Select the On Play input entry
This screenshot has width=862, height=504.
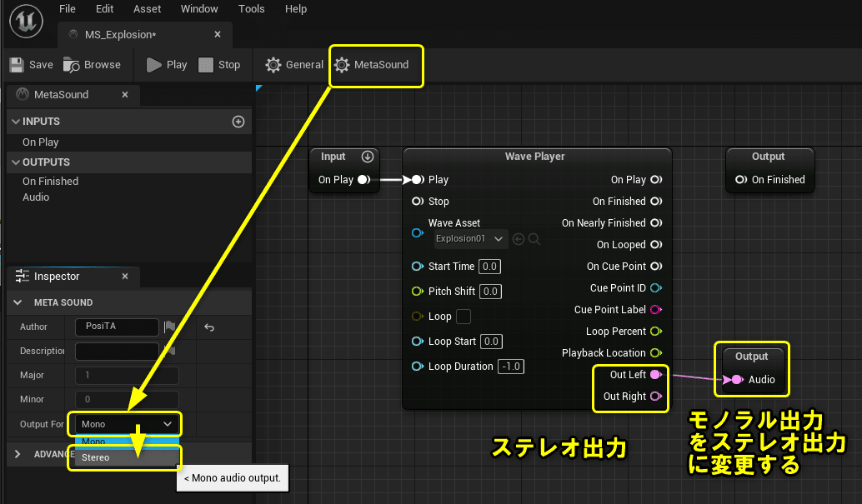tap(40, 142)
